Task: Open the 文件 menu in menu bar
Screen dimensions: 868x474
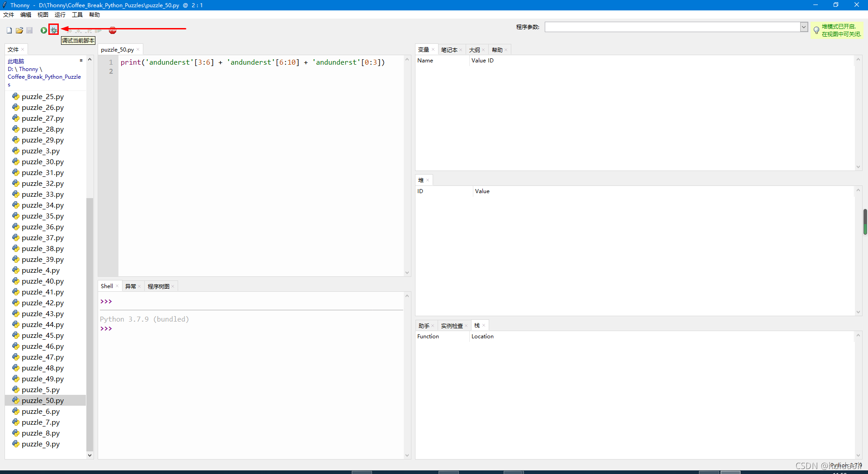Action: [9, 14]
